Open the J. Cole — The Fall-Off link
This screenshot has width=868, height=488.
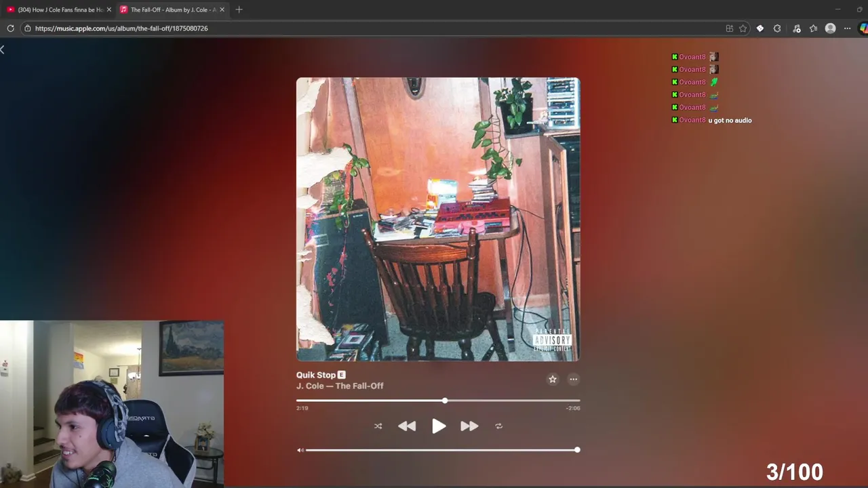coord(340,386)
